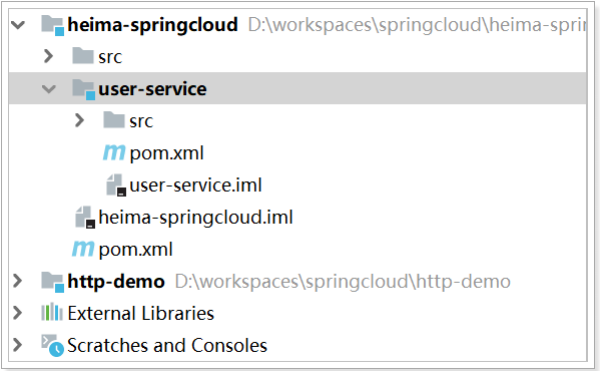Image resolution: width=600 pixels, height=371 pixels.
Task: Click the http-demo module folder icon
Action: tap(52, 282)
